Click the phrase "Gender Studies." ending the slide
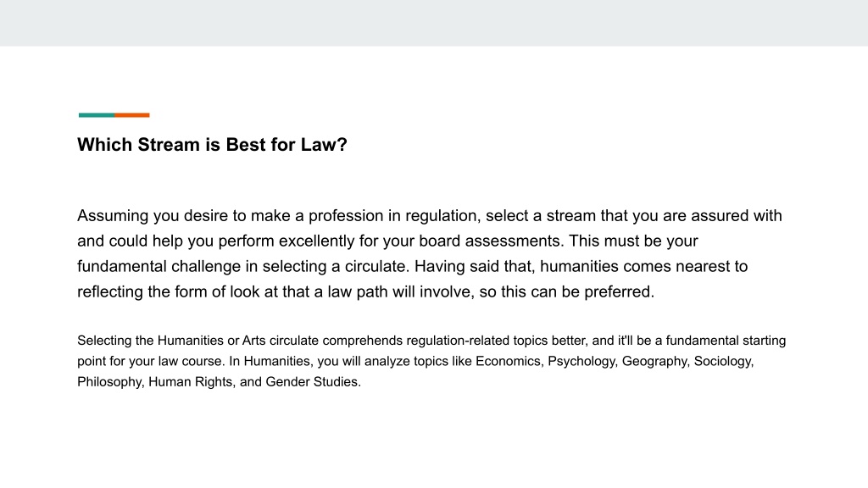This screenshot has height=488, width=868. pyautogui.click(x=314, y=382)
